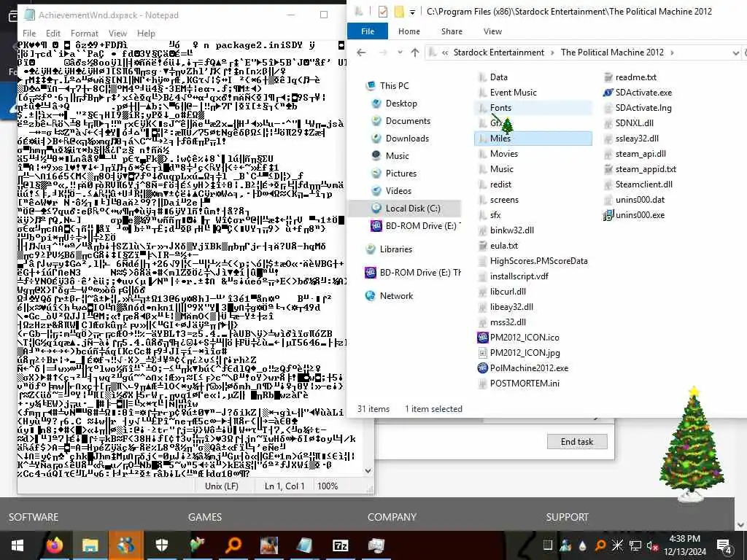The image size is (747, 560).
Task: Open the Customize Quick Access Toolbar dropdown
Action: coord(413,12)
